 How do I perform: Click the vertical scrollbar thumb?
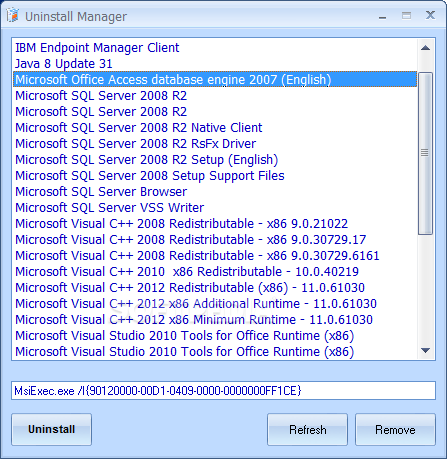pyautogui.click(x=425, y=153)
